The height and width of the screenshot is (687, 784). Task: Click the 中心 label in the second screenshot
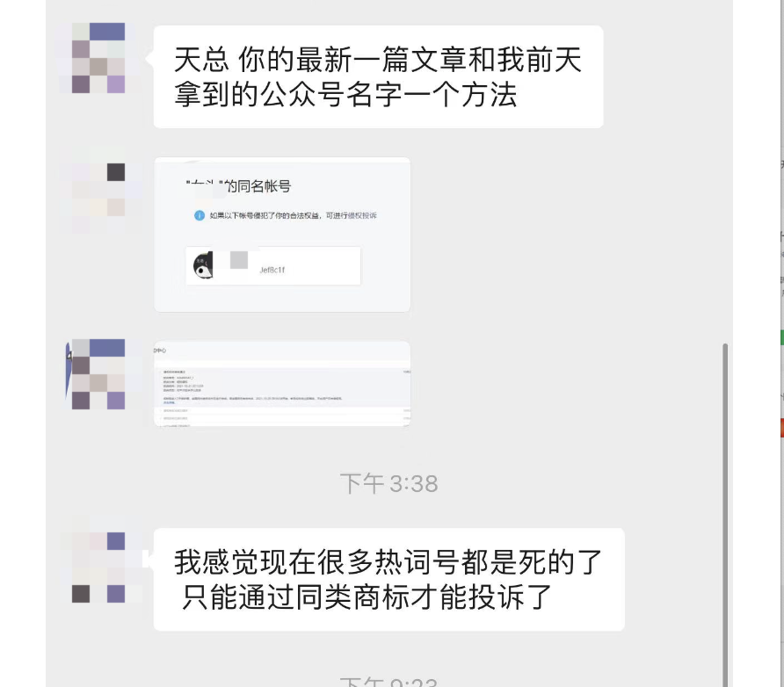160,351
